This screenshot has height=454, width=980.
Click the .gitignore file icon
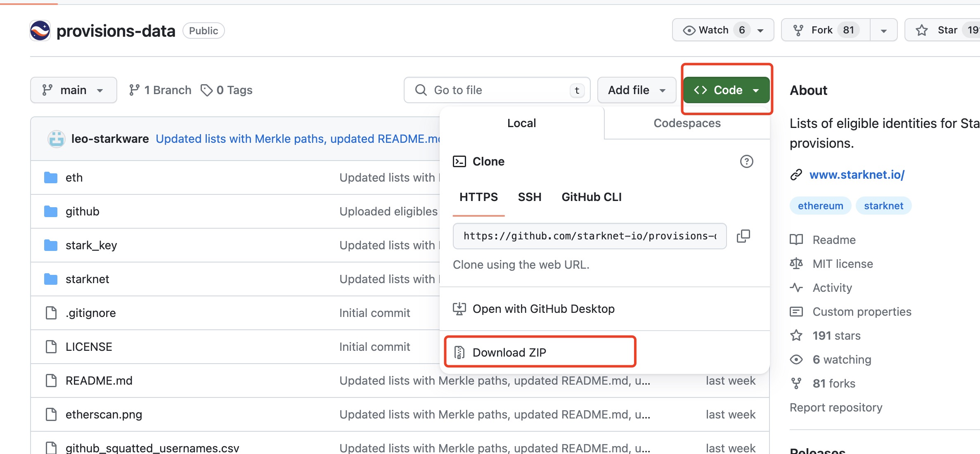click(x=51, y=313)
